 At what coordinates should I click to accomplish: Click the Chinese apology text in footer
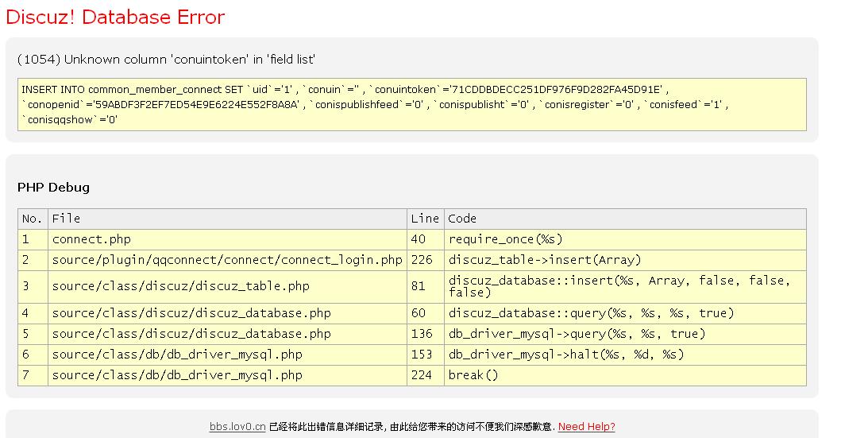coord(411,427)
